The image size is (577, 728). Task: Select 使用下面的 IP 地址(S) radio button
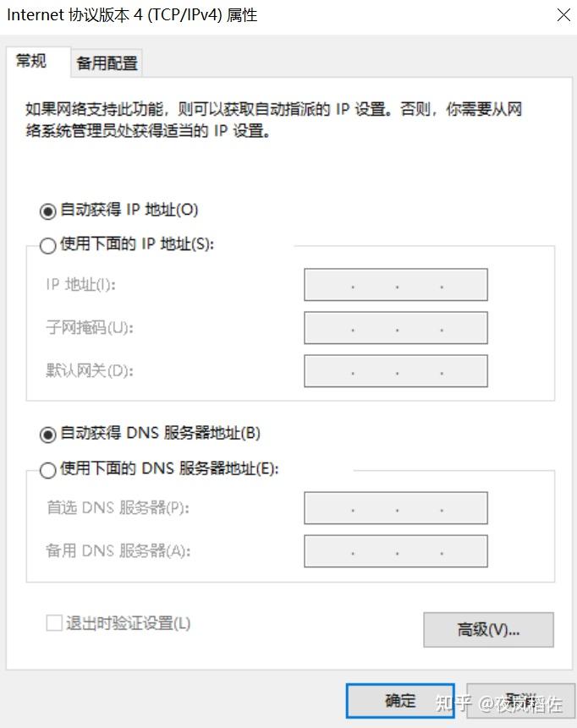tap(48, 245)
